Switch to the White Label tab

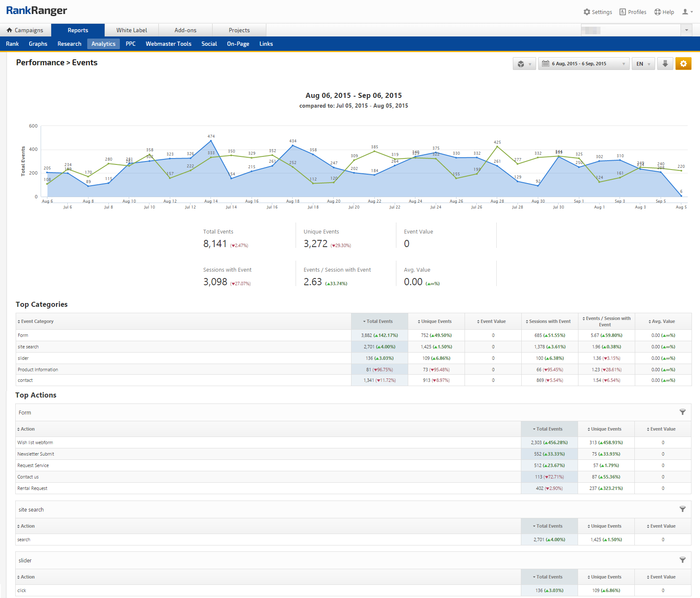(x=132, y=30)
